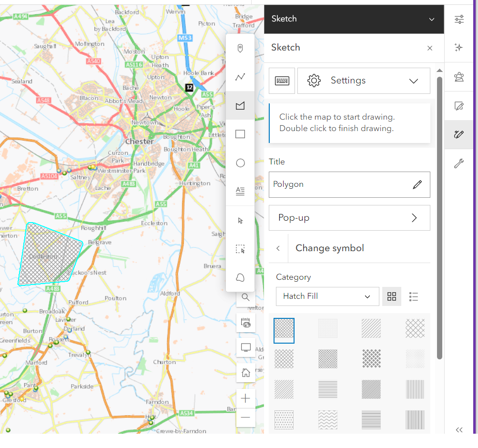Show keyboard shortcuts for sketching
478x448 pixels.
coord(282,81)
